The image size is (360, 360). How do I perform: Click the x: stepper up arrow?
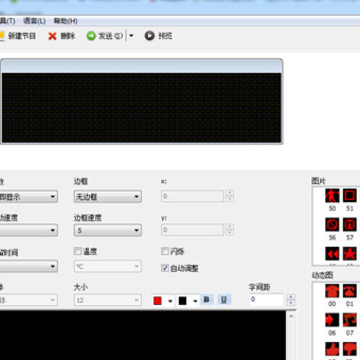coord(230,193)
